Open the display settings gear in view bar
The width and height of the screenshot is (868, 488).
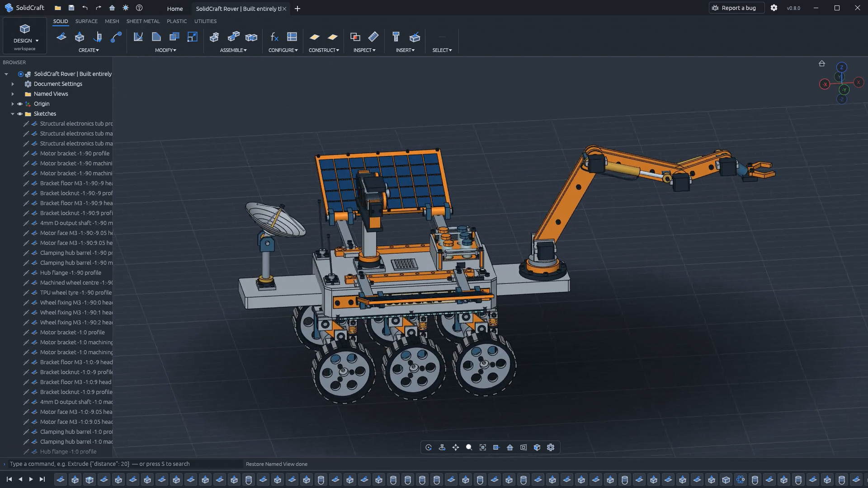tap(551, 447)
